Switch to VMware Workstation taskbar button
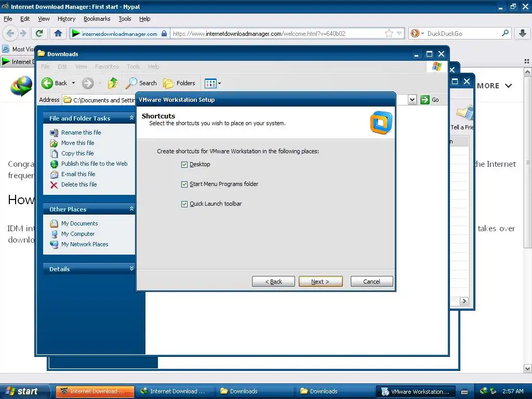The image size is (532, 399). click(415, 391)
